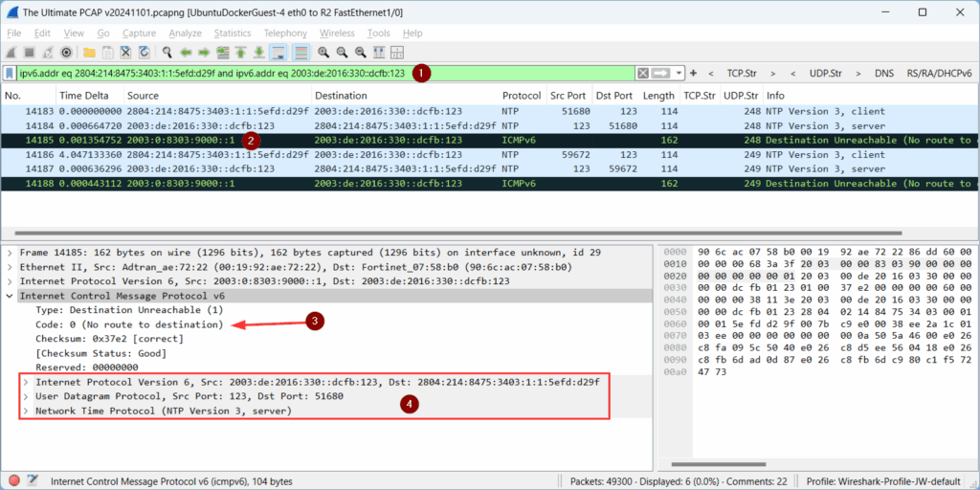
Task: Apply the display filter with arrow button
Action: tap(660, 73)
